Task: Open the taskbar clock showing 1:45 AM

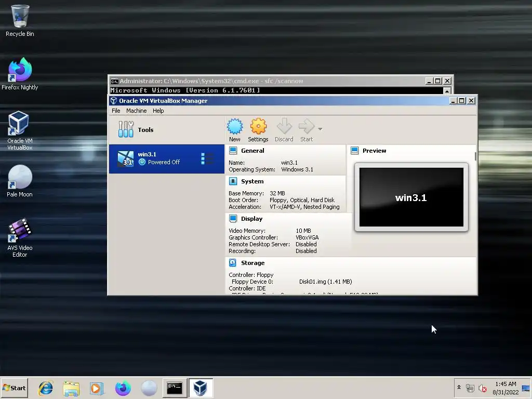Action: pos(506,388)
